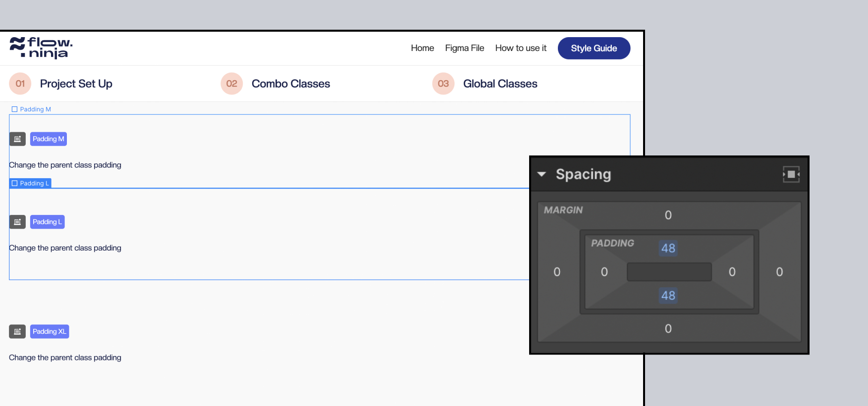Screen dimensions: 868x406
Task: Select the Padding L element outline label
Action: pyautogui.click(x=30, y=183)
